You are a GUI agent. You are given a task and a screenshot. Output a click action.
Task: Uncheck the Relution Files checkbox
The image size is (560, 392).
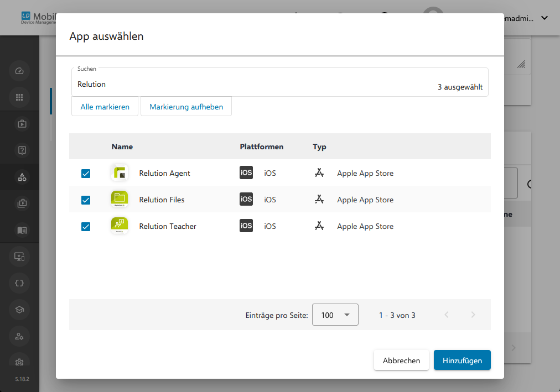coord(86,200)
